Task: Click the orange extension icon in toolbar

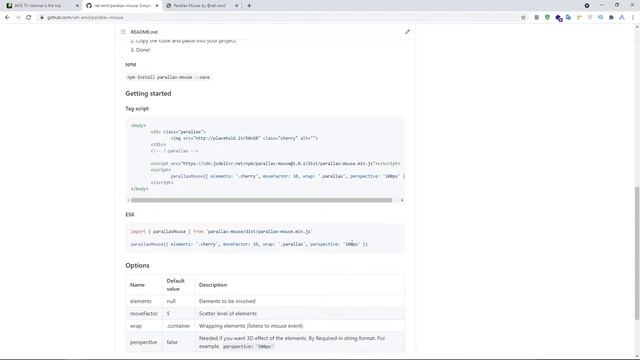Action: (579, 18)
